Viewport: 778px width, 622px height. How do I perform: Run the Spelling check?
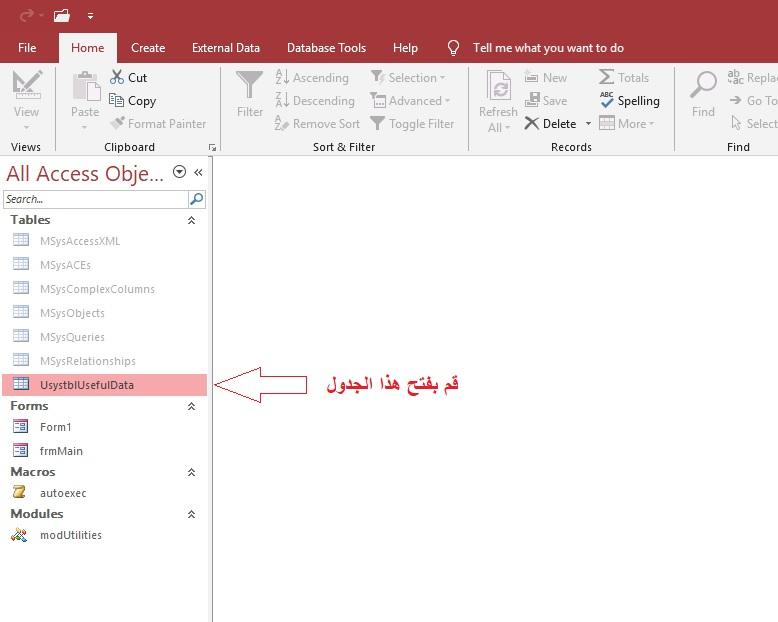tap(630, 101)
